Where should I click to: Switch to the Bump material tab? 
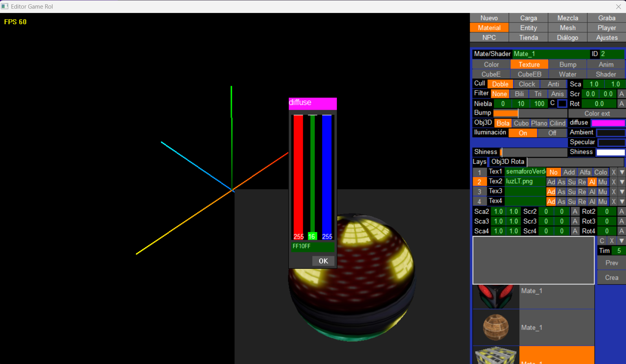pyautogui.click(x=568, y=65)
